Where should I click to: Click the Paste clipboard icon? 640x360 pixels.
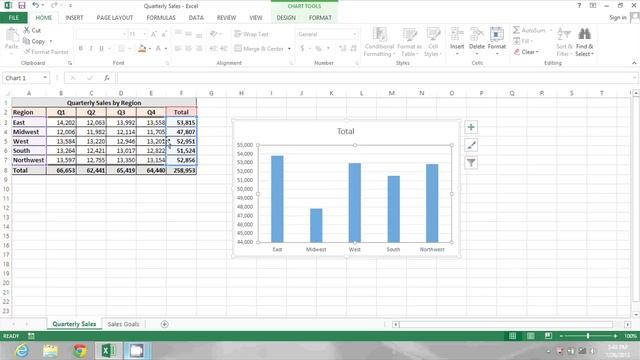coord(12,35)
